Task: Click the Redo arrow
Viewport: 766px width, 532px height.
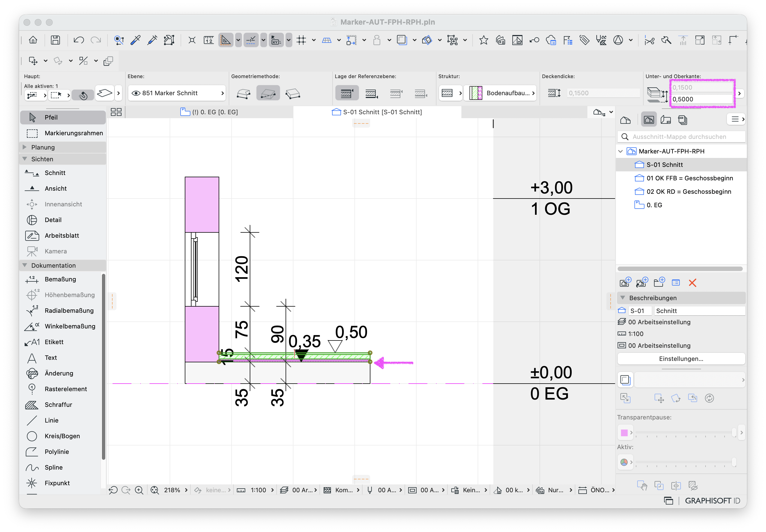Action: pos(96,40)
